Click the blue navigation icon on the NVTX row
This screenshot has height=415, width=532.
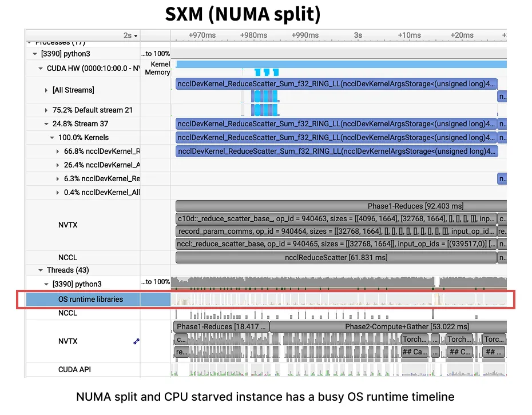[136, 341]
